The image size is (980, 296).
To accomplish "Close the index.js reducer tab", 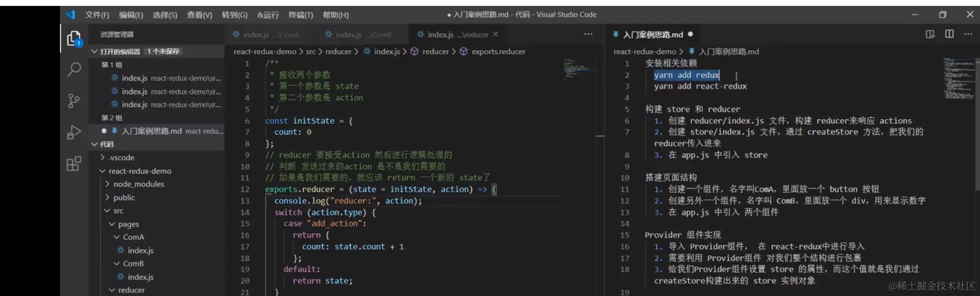I will tap(496, 34).
